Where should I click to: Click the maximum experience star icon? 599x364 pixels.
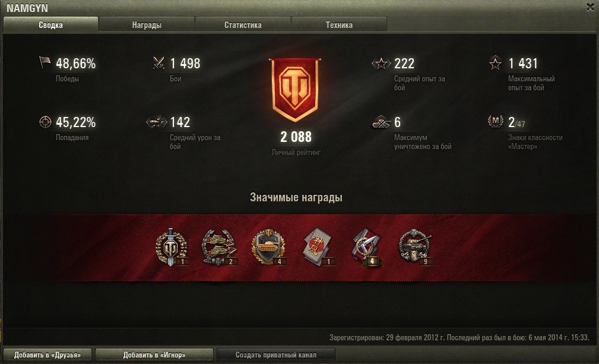(495, 63)
